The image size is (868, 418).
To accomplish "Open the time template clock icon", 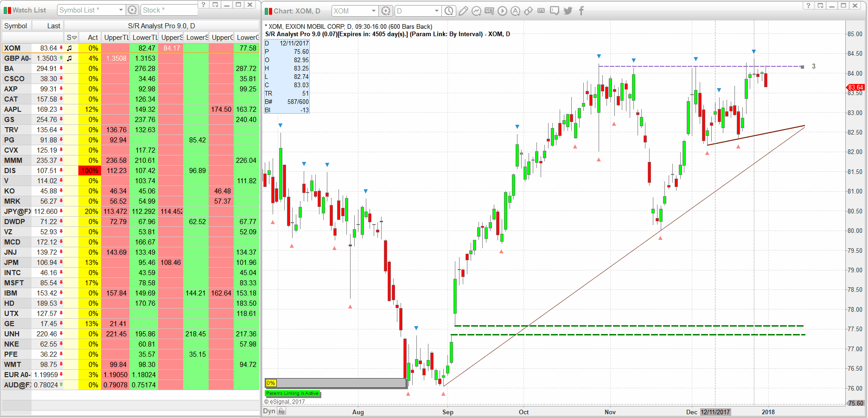I will click(449, 11).
